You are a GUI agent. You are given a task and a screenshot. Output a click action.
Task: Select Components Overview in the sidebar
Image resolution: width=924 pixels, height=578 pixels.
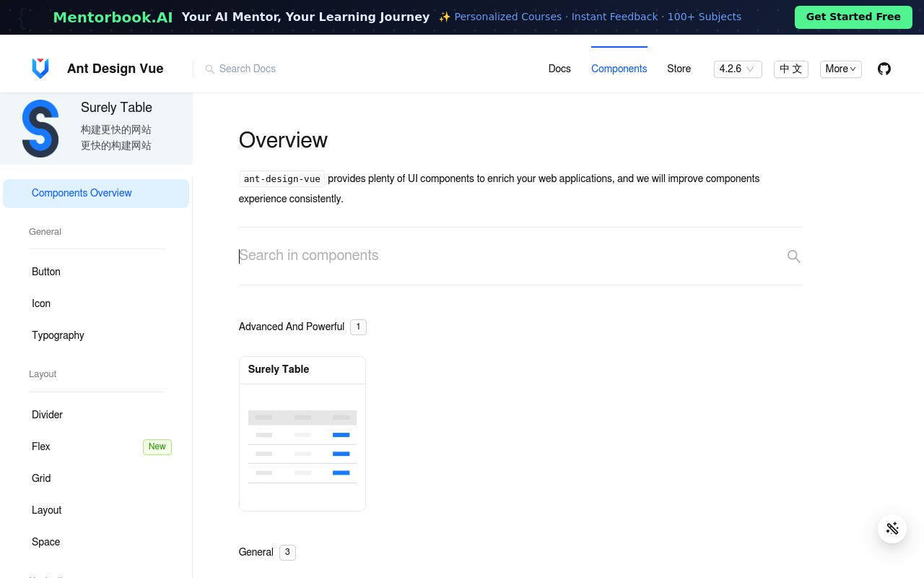click(82, 193)
